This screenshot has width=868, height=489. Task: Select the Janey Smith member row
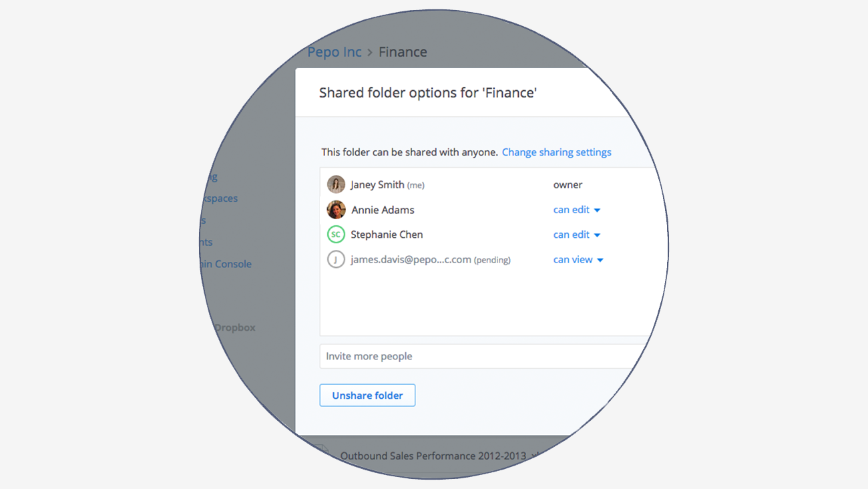point(487,184)
